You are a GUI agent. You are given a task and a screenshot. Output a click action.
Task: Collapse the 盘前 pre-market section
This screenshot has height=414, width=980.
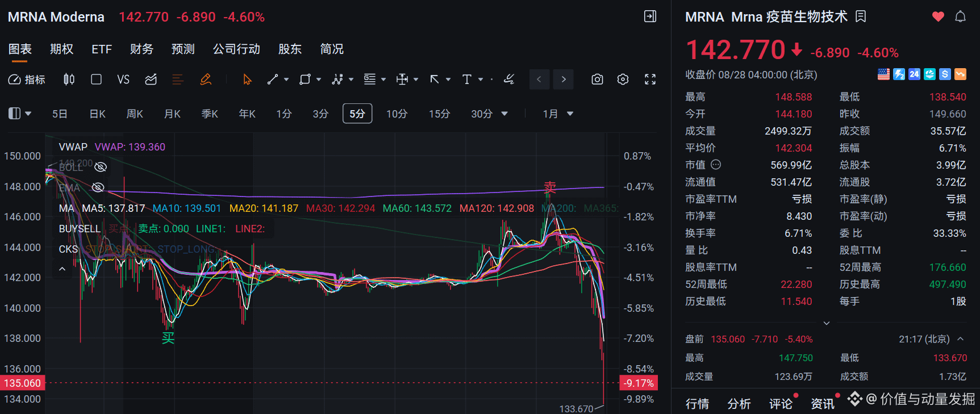961,339
